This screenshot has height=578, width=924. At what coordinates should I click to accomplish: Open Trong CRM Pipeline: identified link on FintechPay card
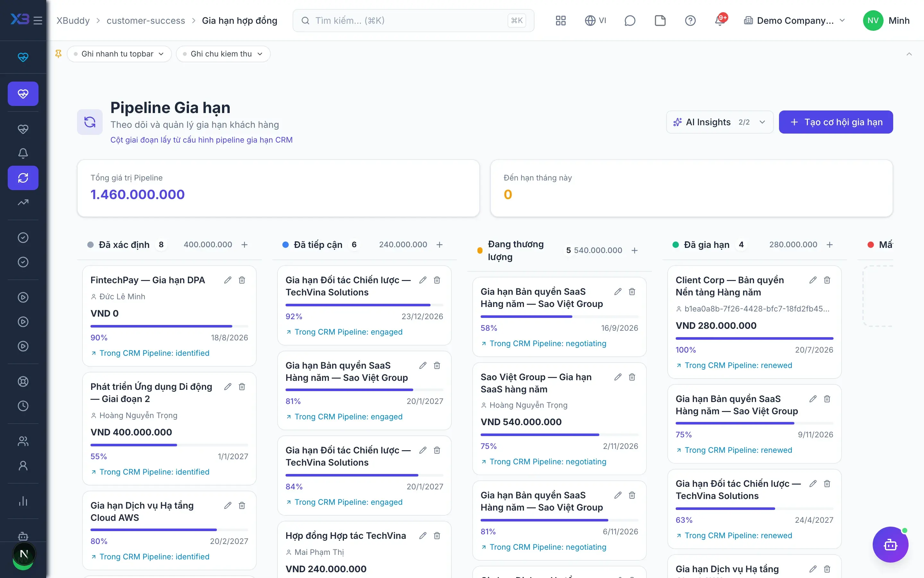(x=150, y=353)
